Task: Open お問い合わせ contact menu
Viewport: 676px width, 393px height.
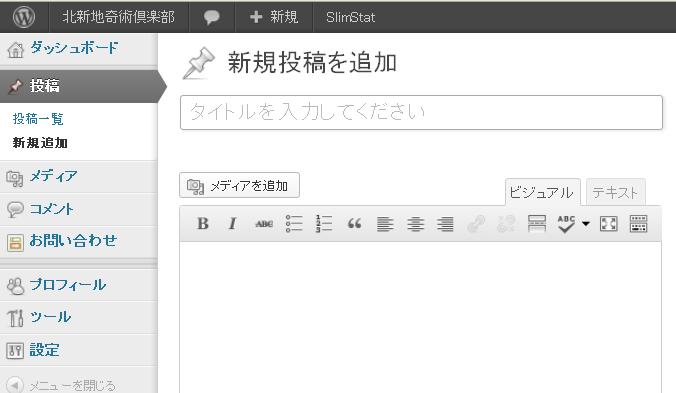Action: click(73, 240)
